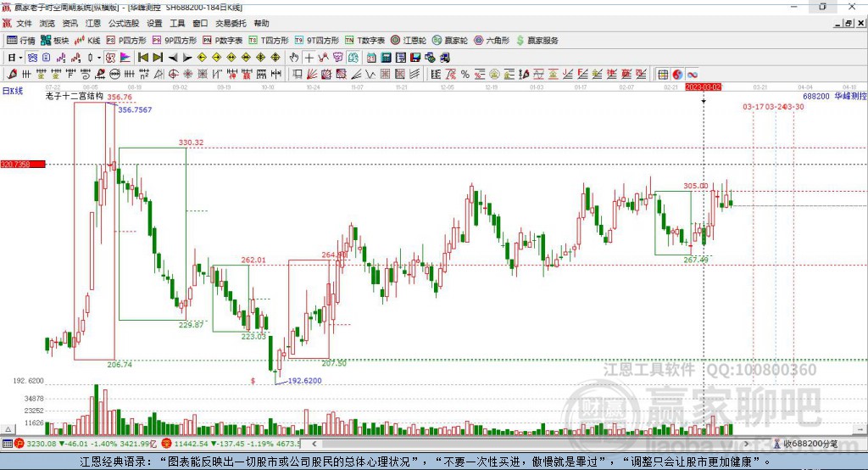Image resolution: width=868 pixels, height=470 pixels.
Task: Toggle the crosshair cursor tool
Action: [x=309, y=58]
